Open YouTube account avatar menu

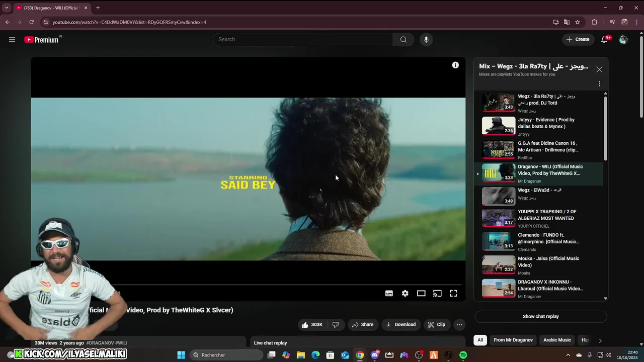(x=623, y=39)
